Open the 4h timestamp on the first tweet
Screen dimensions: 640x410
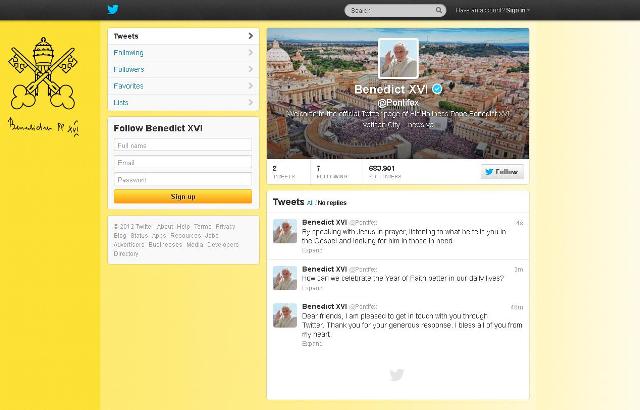click(520, 223)
